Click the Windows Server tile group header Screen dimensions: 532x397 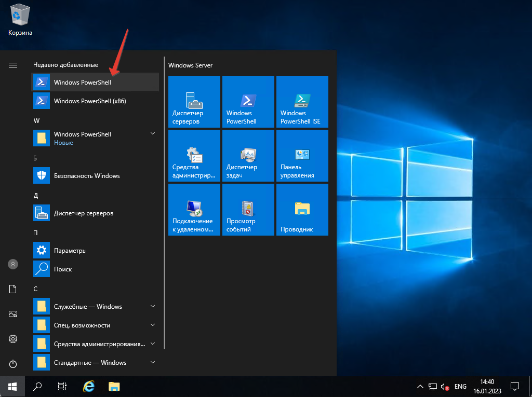point(190,65)
